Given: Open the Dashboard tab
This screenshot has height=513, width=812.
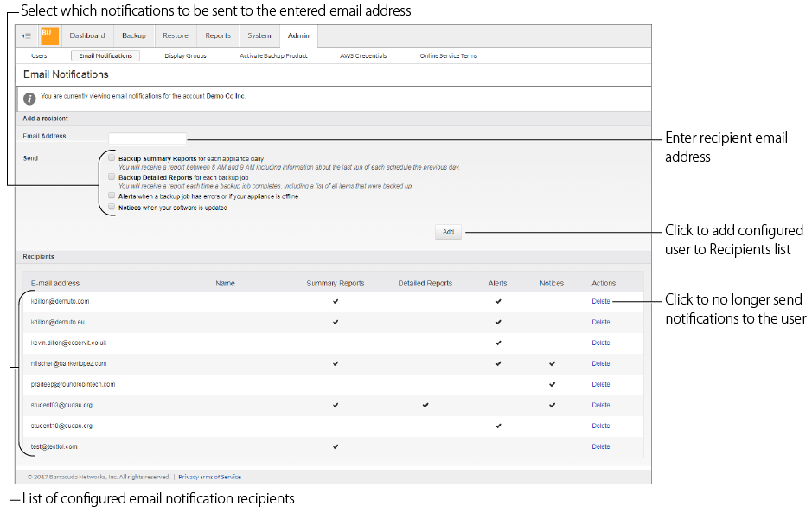Looking at the screenshot, I should coord(87,35).
